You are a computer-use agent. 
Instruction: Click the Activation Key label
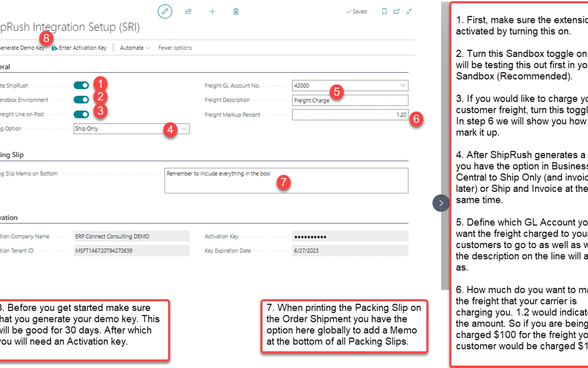pyautogui.click(x=221, y=236)
